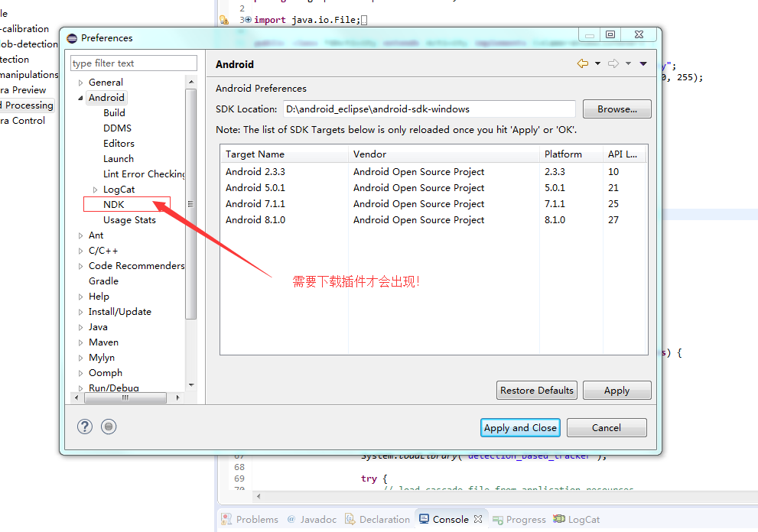Click the tree horizontal scrollbar right arrow
The height and width of the screenshot is (532, 758).
178,397
